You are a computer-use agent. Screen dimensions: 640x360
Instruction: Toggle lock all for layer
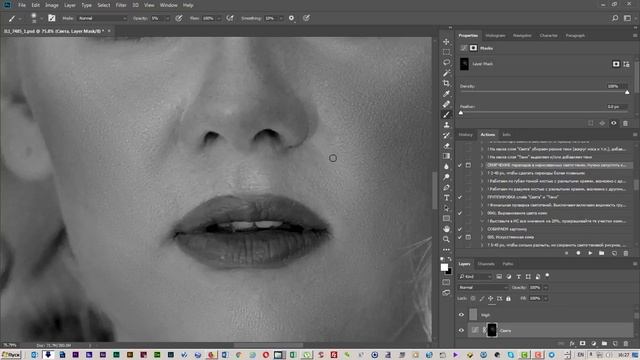tap(508, 299)
